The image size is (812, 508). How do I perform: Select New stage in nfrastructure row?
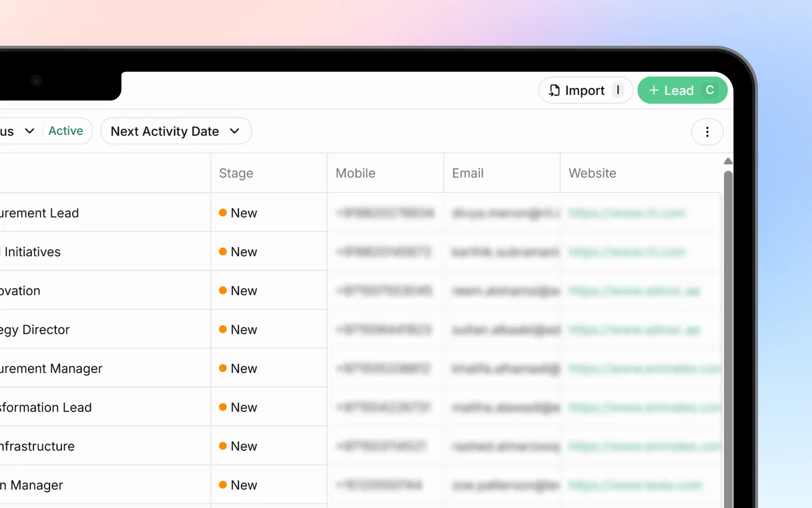238,446
